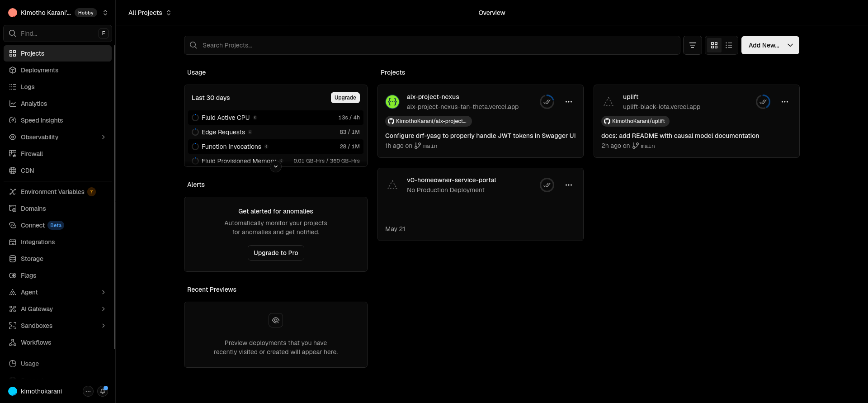This screenshot has width=868, height=403.
Task: Click the Fluid Active CPU usage ring
Action: [195, 118]
